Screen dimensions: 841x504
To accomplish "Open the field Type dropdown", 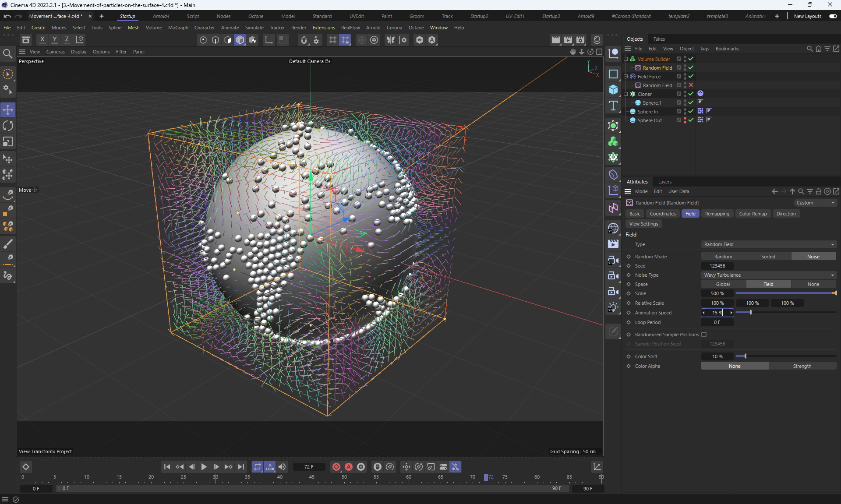I will (x=768, y=244).
